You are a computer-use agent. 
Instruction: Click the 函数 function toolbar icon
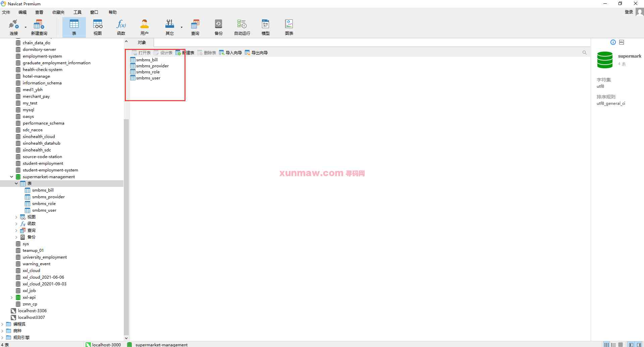(x=121, y=27)
